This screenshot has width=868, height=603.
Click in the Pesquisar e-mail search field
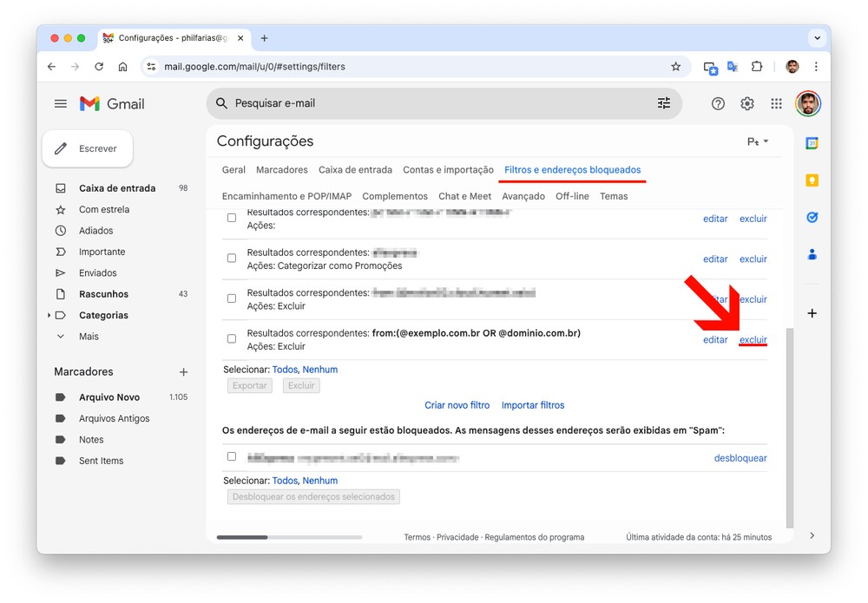pyautogui.click(x=434, y=103)
